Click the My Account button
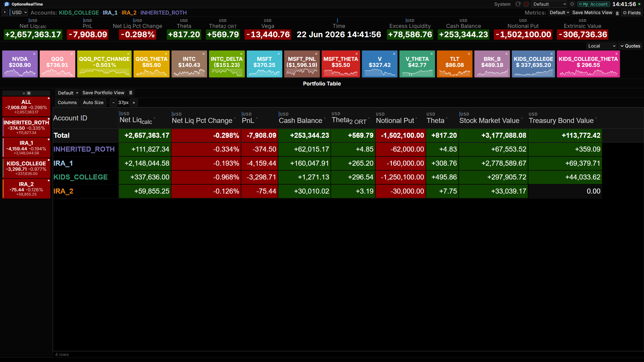The image size is (644, 362). coord(593,4)
